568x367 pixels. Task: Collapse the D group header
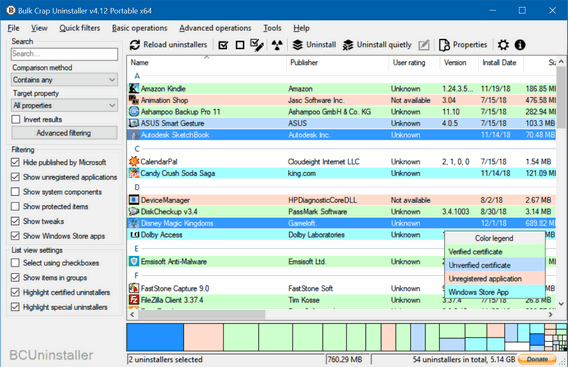[137, 187]
